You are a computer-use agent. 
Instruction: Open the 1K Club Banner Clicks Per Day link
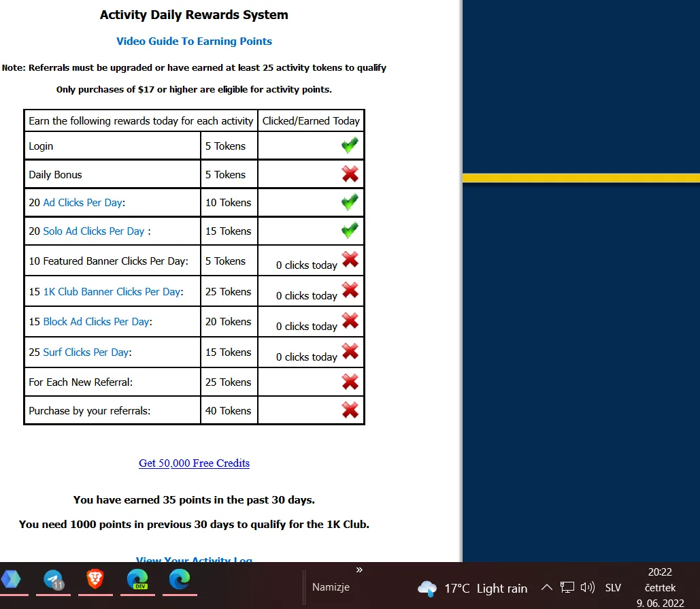point(112,292)
